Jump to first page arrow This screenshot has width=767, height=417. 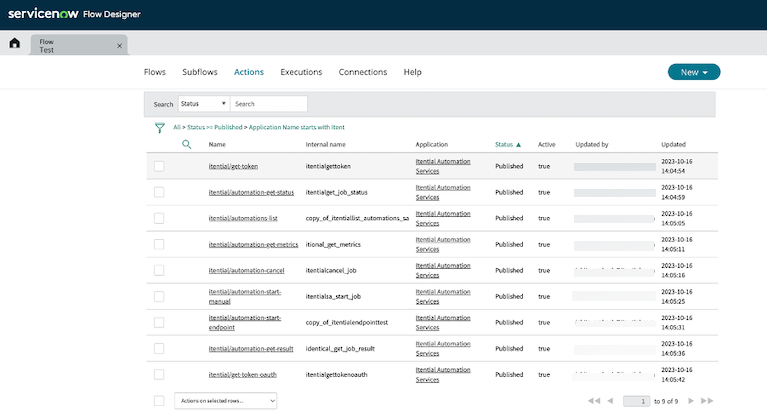click(x=594, y=401)
